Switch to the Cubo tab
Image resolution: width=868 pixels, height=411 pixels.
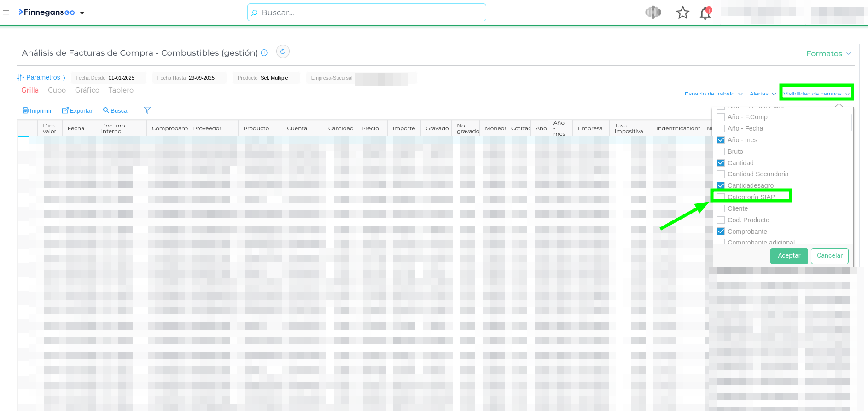tap(57, 90)
